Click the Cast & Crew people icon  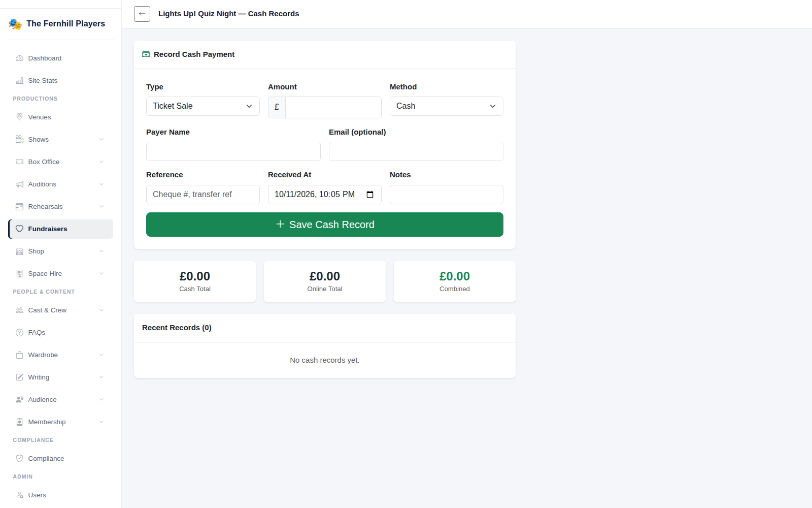pyautogui.click(x=19, y=310)
